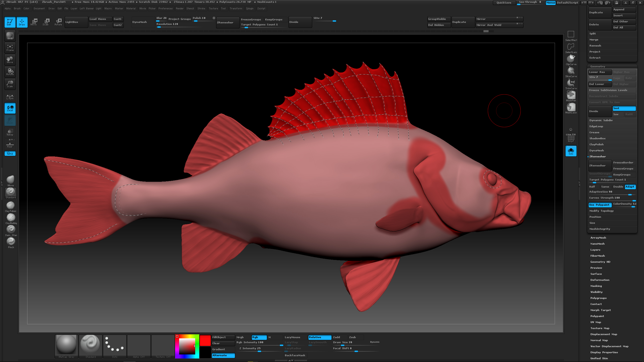This screenshot has width=644, height=362.
Task: Pick the ClayTubes brush
Action: click(x=11, y=207)
